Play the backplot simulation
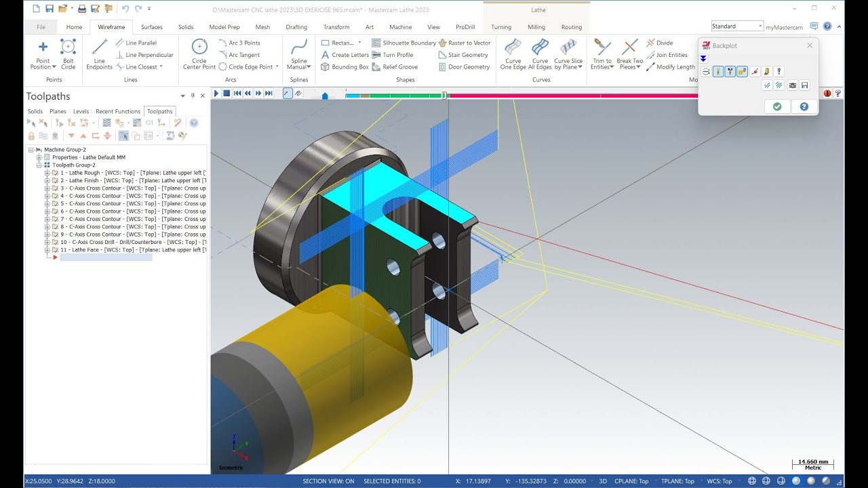The image size is (868, 488). pyautogui.click(x=217, y=94)
